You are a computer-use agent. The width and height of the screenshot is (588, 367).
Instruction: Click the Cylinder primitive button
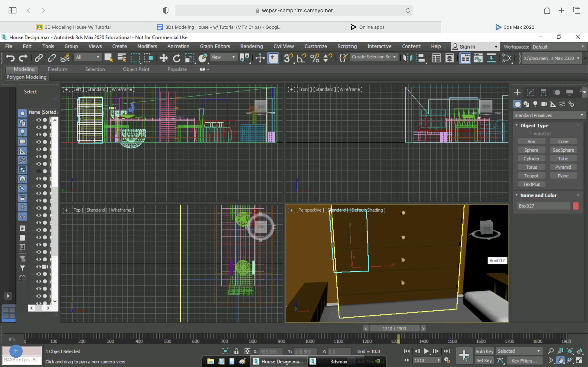coord(531,158)
